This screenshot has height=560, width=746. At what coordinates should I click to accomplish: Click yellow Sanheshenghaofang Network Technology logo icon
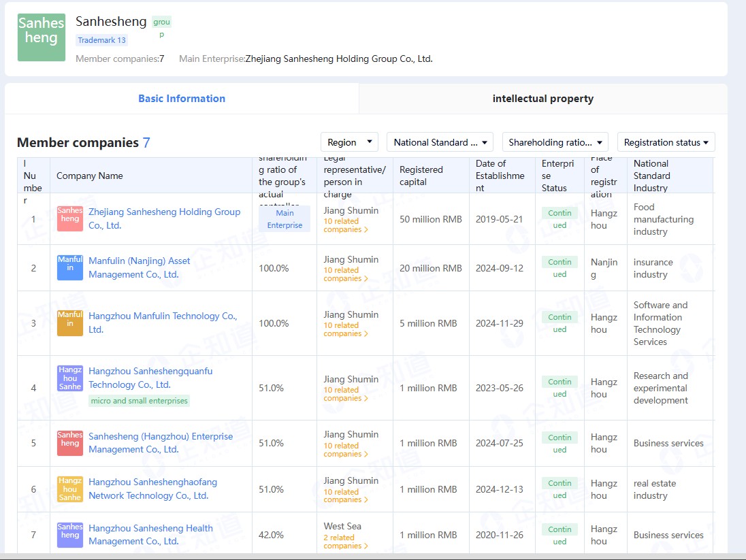(x=70, y=489)
